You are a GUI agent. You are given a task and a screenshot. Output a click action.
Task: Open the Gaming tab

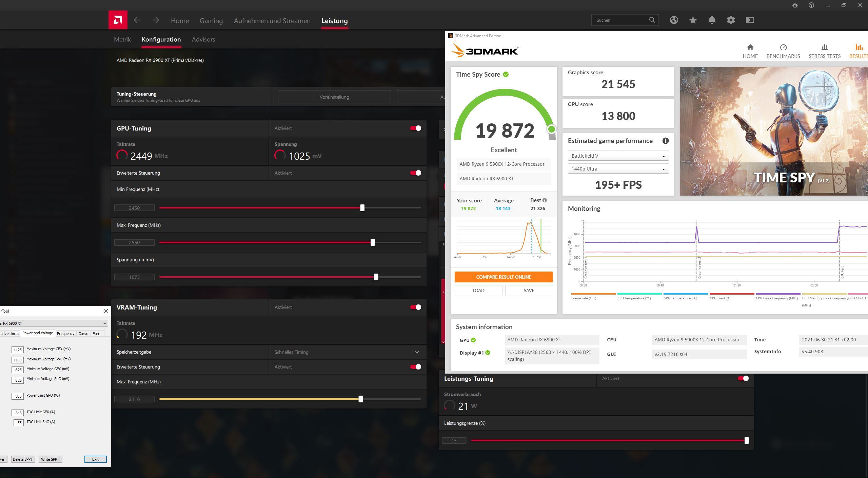pyautogui.click(x=211, y=21)
